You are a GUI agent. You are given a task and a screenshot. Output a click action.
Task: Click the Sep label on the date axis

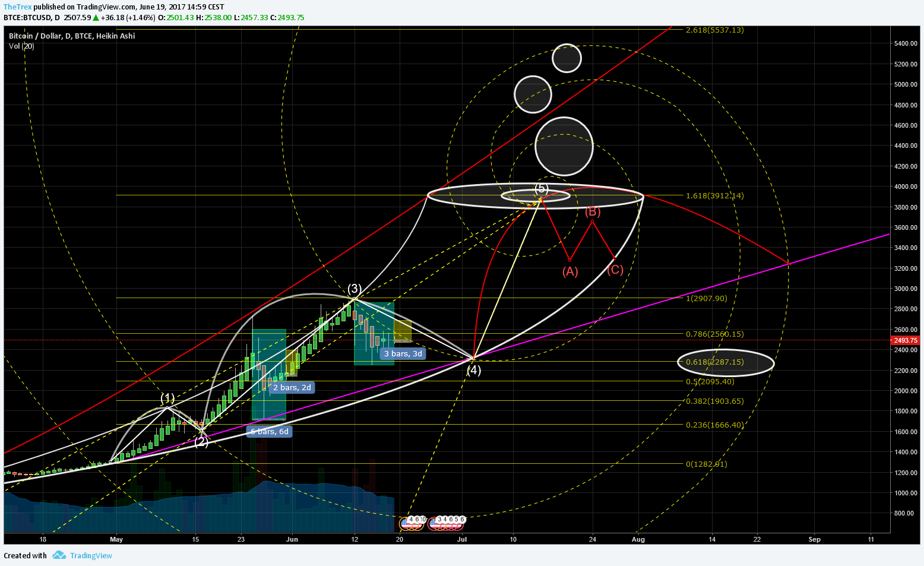815,539
